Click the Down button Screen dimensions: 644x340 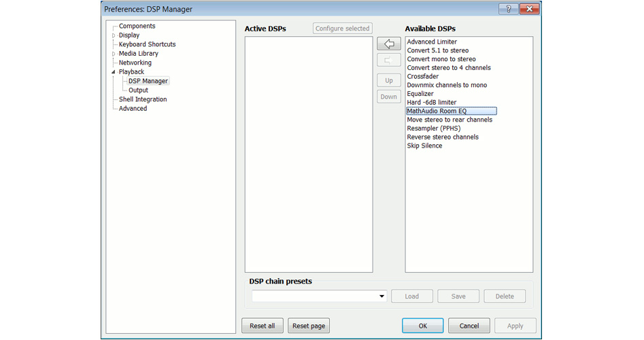pyautogui.click(x=389, y=97)
